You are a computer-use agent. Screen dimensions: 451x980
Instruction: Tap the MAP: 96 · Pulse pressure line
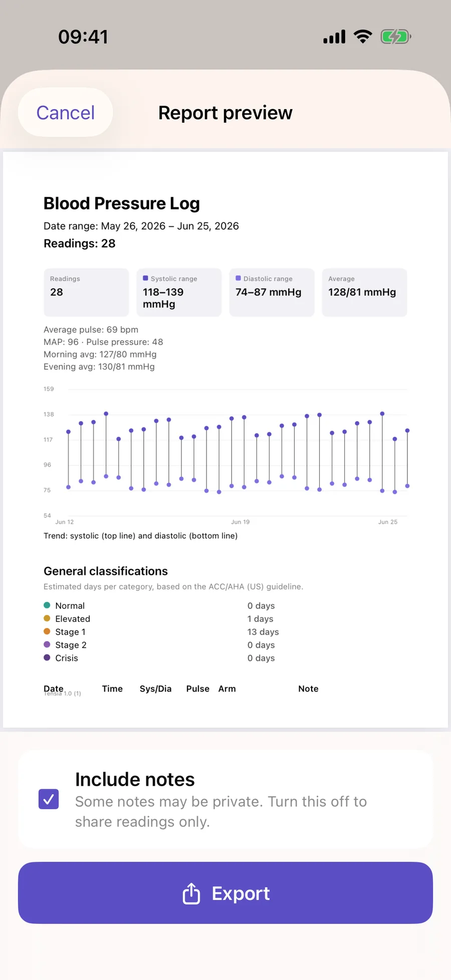103,342
